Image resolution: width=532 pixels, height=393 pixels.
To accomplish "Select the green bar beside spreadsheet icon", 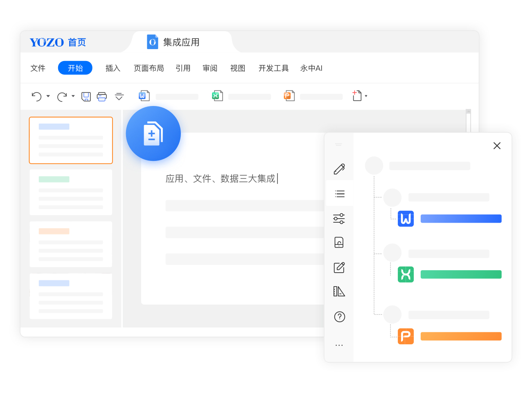I will point(461,274).
